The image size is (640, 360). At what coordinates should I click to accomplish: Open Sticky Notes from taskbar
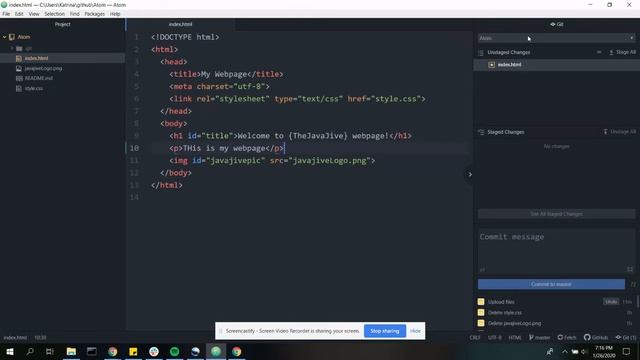(133, 351)
